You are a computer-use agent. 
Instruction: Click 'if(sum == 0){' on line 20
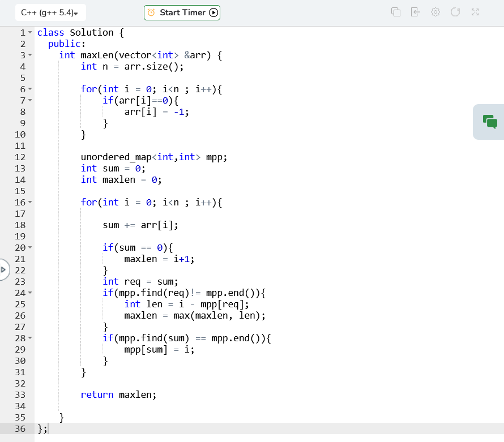pos(138,248)
